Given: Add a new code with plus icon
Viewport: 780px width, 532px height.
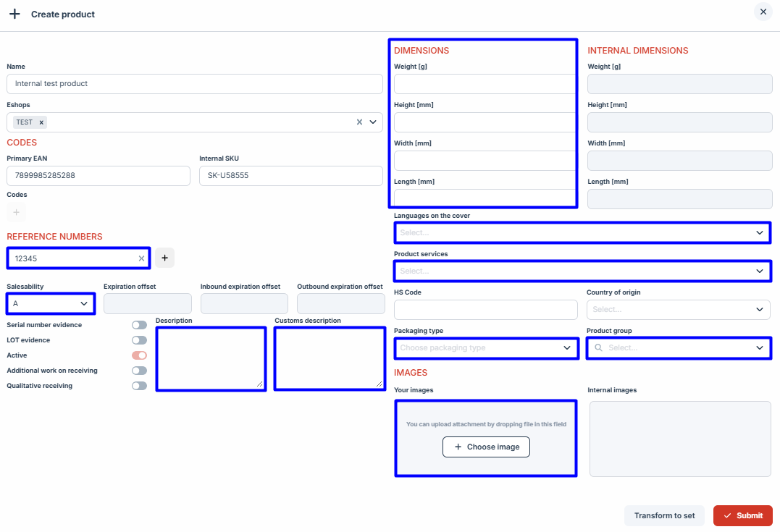Looking at the screenshot, I should coord(16,212).
